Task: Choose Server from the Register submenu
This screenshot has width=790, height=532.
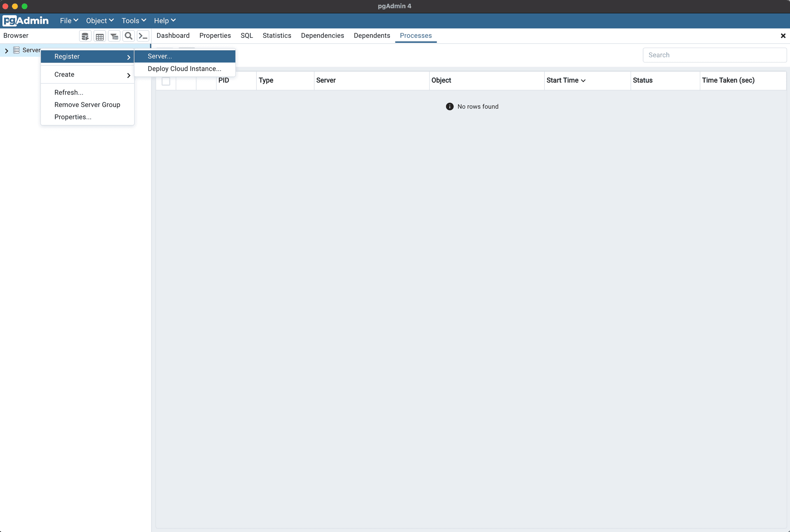Action: tap(160, 56)
